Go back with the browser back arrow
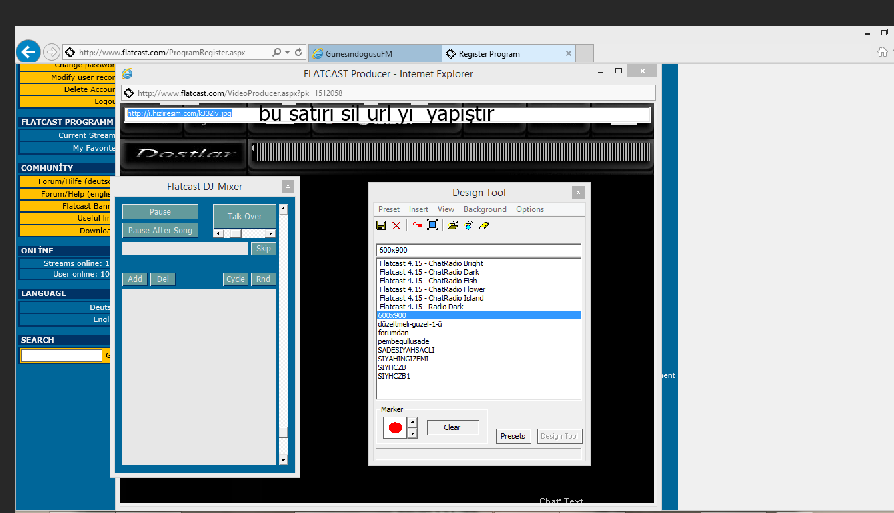Image resolution: width=894 pixels, height=513 pixels. tap(28, 51)
